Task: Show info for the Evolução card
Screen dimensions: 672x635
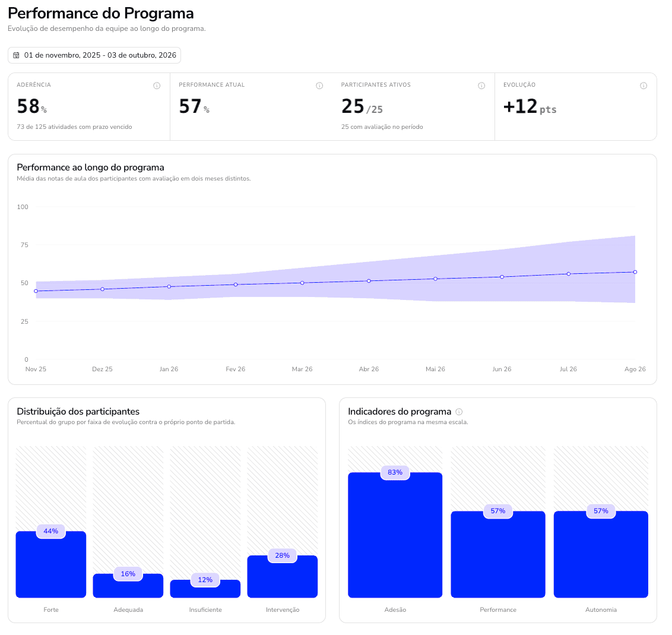Action: click(x=644, y=86)
